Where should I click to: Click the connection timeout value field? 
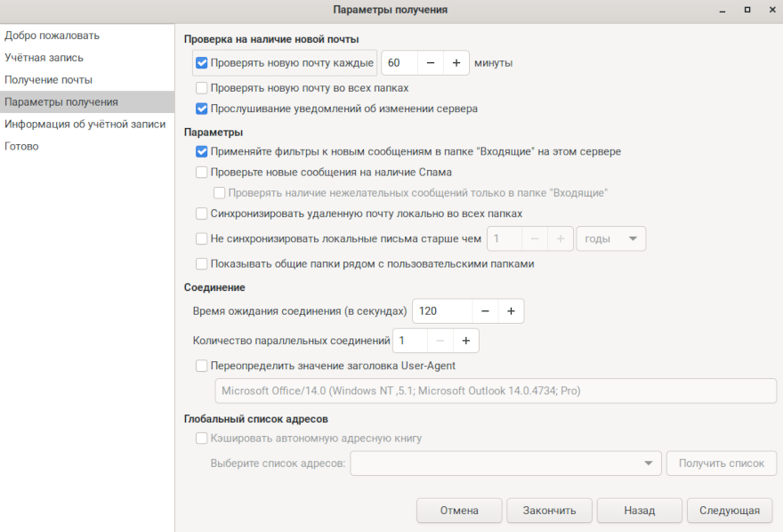pyautogui.click(x=441, y=311)
